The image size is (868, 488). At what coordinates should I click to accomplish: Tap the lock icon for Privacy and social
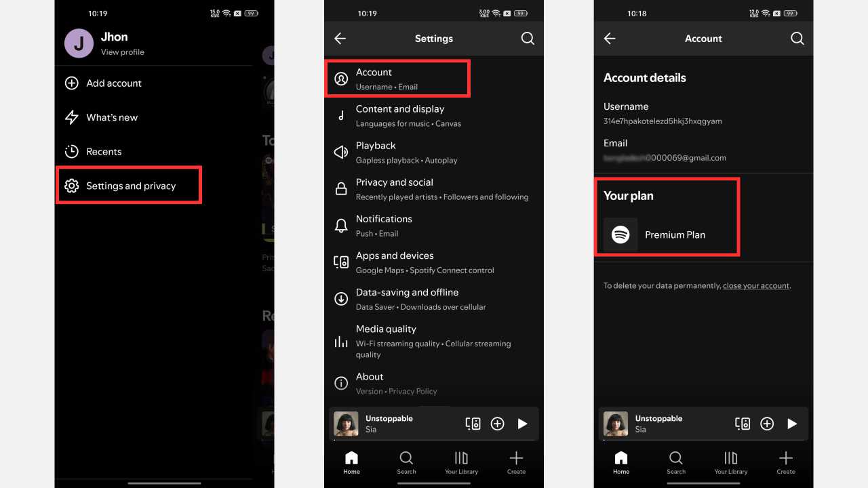(341, 189)
